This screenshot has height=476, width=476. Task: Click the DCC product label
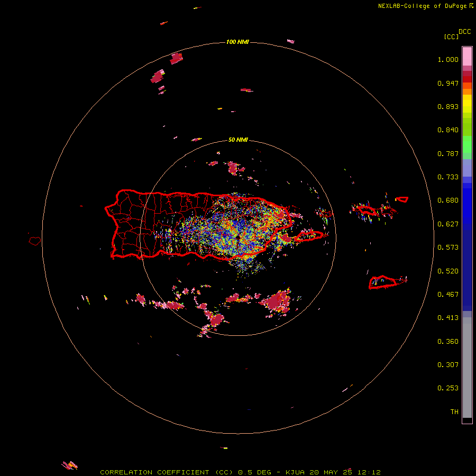tap(464, 32)
